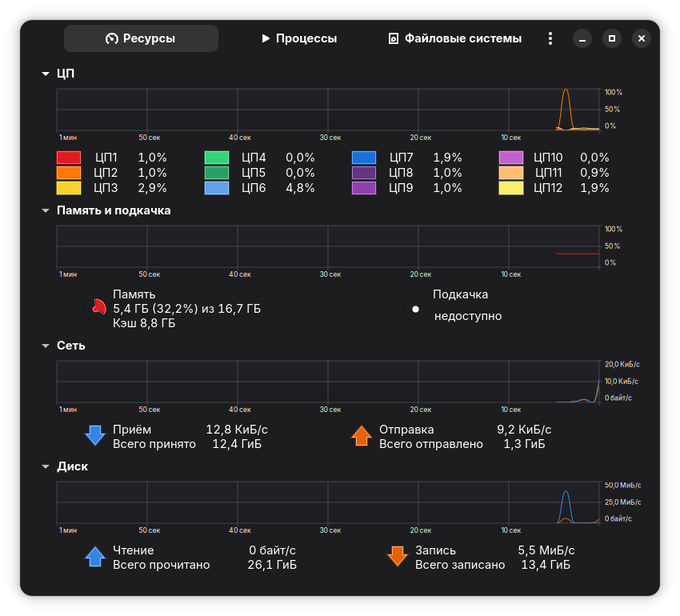
Task: Click the Память pie chart icon
Action: pos(96,309)
